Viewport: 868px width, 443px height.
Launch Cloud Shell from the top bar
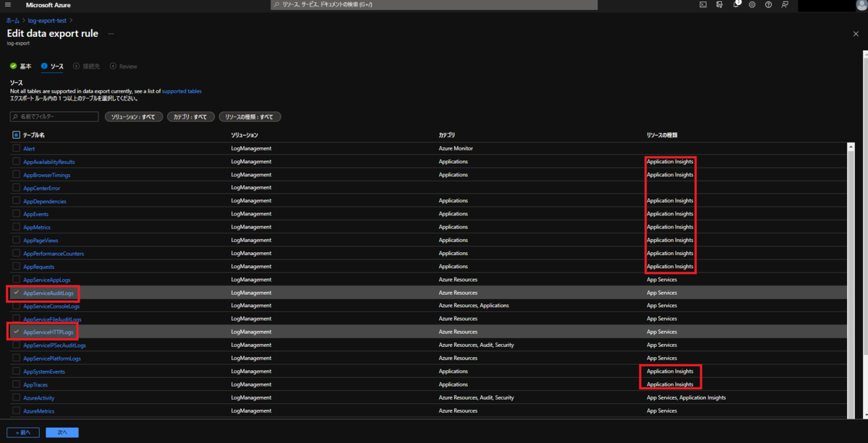[x=703, y=5]
